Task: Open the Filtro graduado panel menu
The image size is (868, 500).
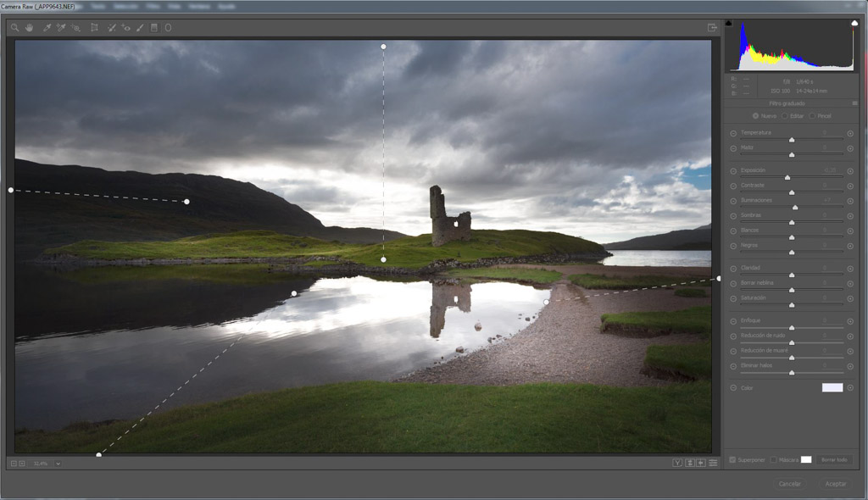Action: pyautogui.click(x=854, y=103)
